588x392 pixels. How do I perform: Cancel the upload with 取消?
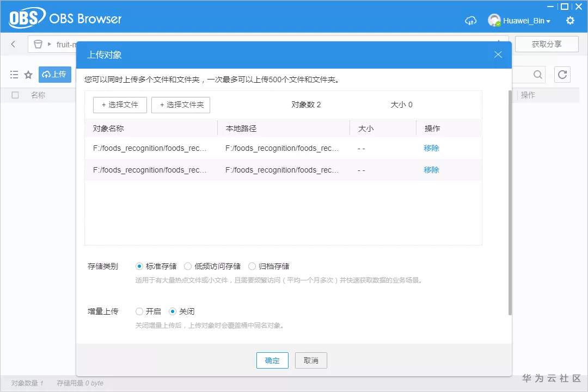click(311, 360)
